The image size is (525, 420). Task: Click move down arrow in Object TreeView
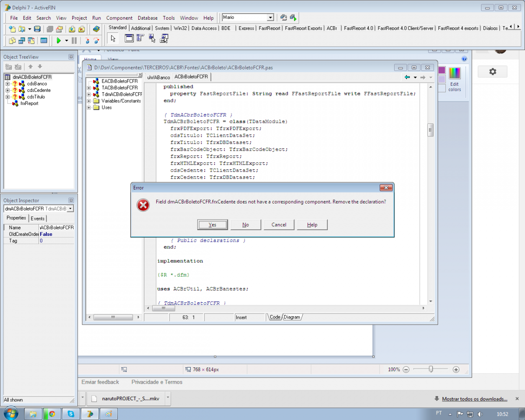[40, 66]
